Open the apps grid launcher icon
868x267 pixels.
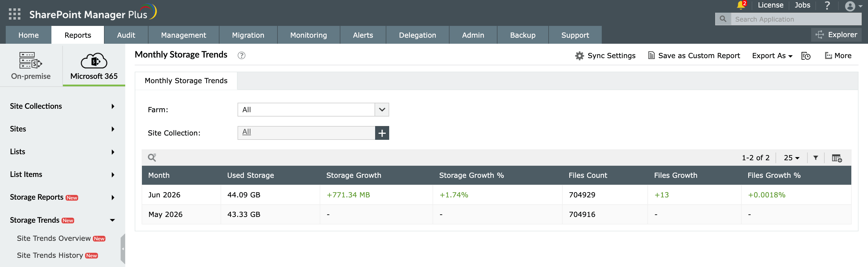14,14
